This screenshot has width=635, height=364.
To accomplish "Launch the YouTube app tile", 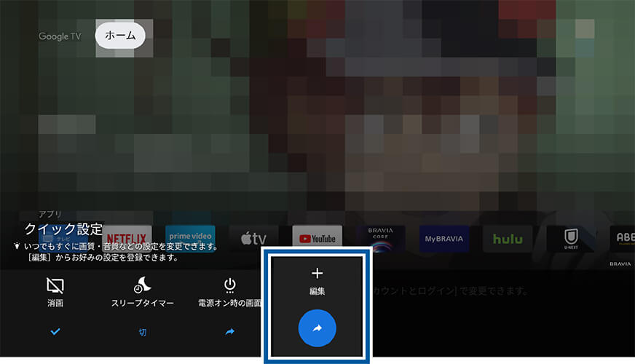I will click(317, 238).
